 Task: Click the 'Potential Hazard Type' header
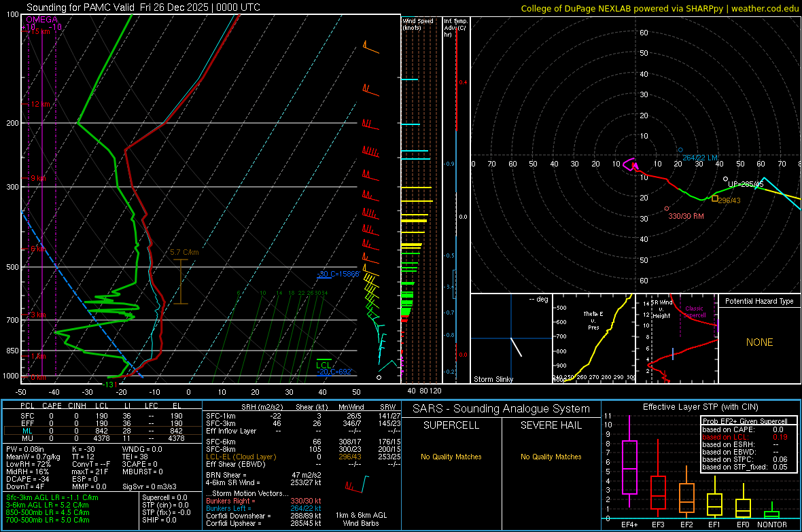point(759,301)
